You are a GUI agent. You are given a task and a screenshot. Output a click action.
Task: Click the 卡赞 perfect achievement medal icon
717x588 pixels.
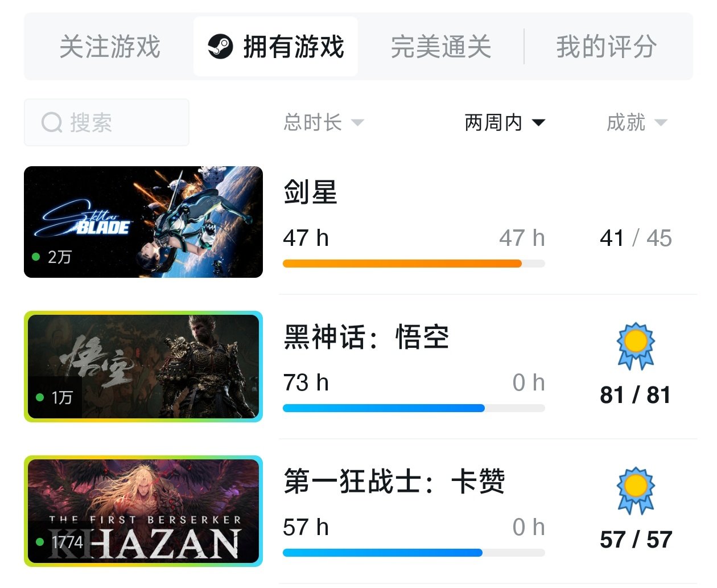[636, 491]
